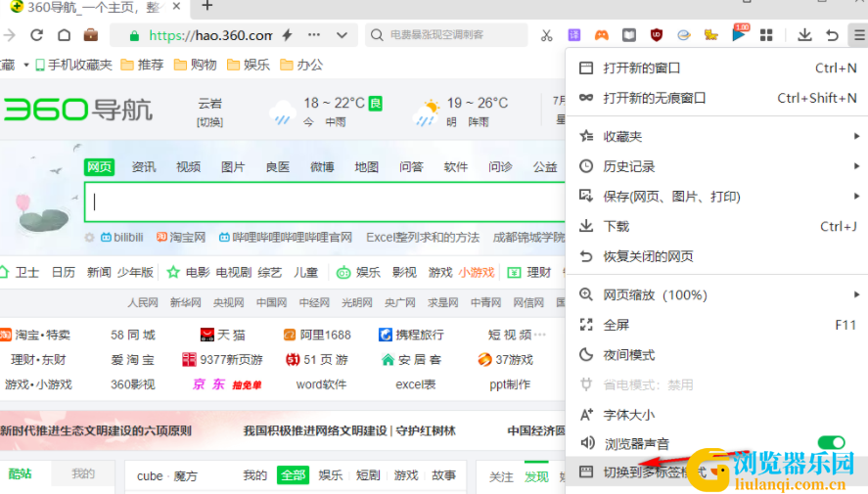Click the green padlock security icon
The width and height of the screenshot is (868, 494).
134,36
